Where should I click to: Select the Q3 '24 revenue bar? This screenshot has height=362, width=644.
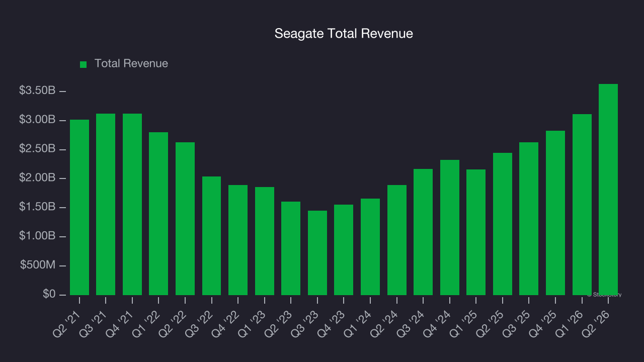423,232
